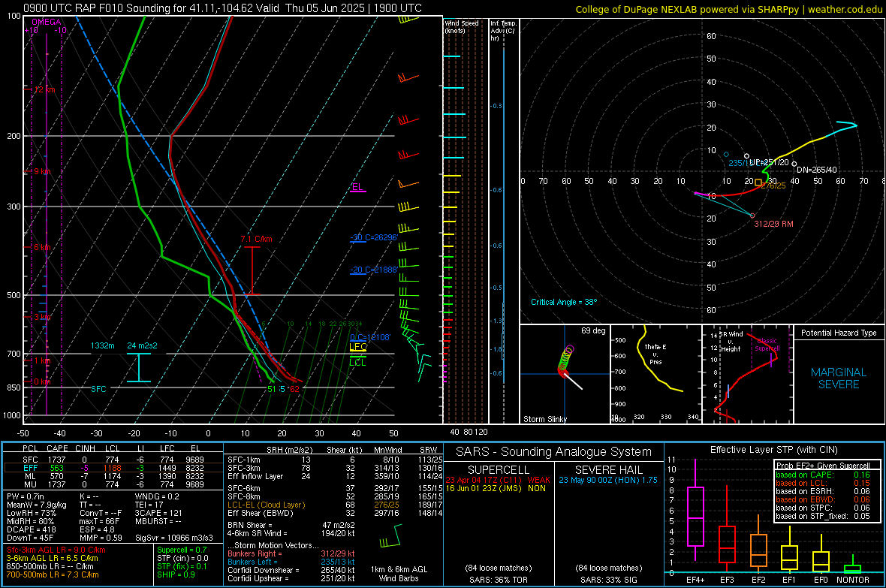Click the Theta-E v. Pres panel label

(x=655, y=354)
